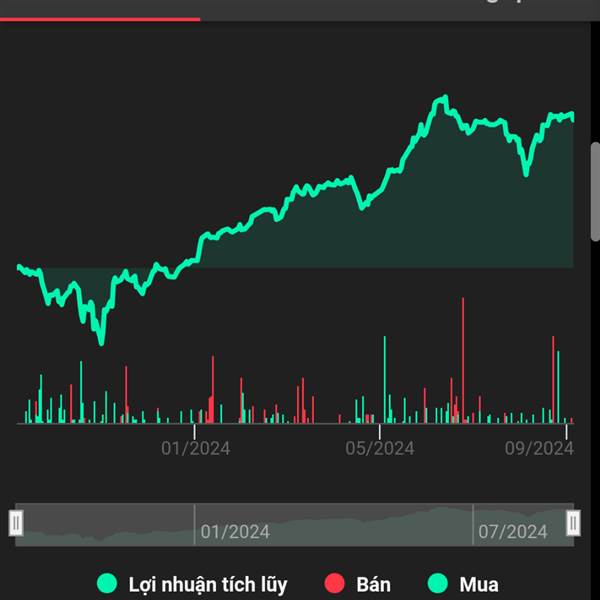Click the 07/2024 marker in range navigator
This screenshot has height=600, width=600.
click(513, 532)
